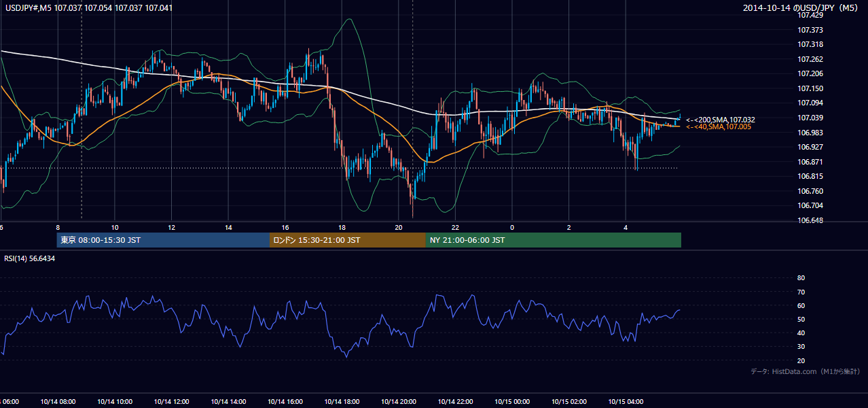This screenshot has height=408, width=868.
Task: Click the price axis value 106.648
Action: (810, 220)
